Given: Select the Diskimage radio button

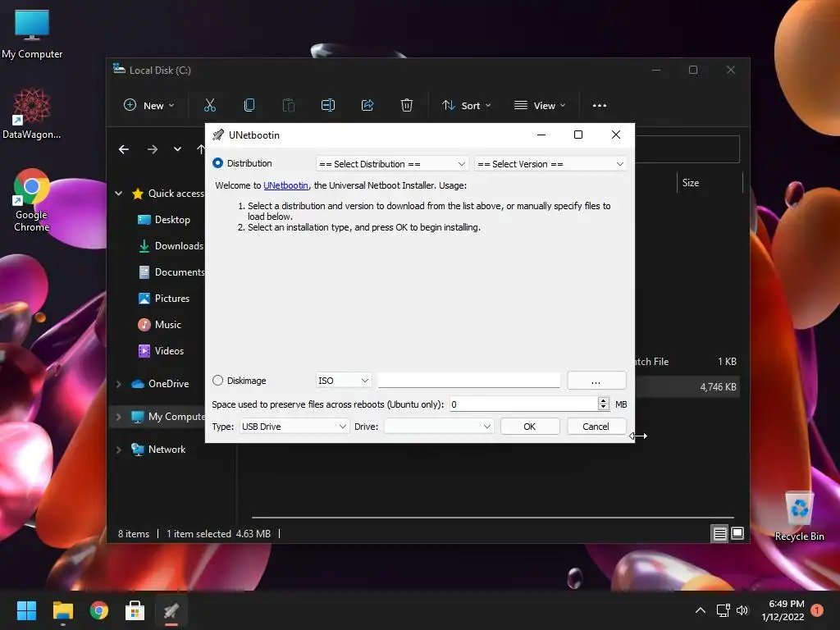Looking at the screenshot, I should 217,381.
